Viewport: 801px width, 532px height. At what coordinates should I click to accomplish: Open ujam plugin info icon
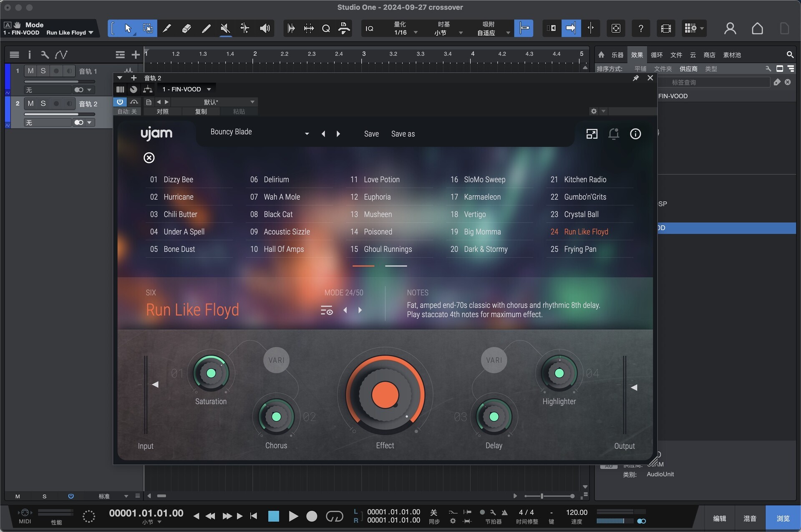coord(635,134)
